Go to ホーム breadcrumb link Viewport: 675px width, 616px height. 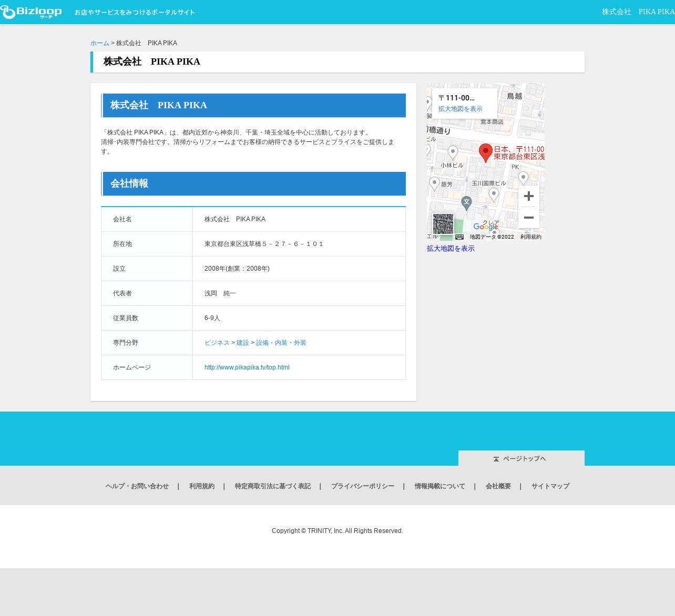100,43
